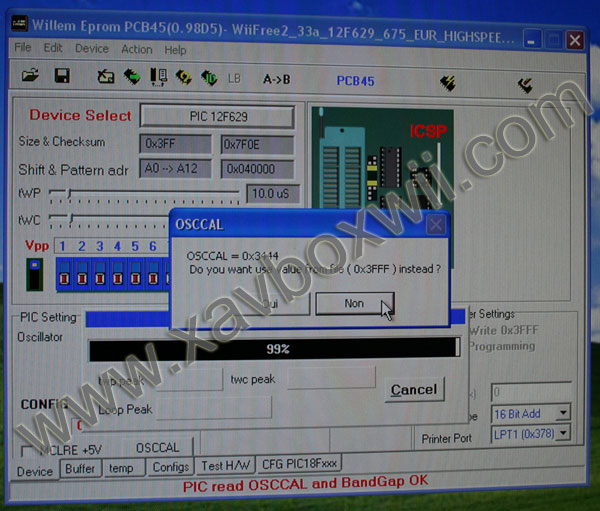Click the A->B toolbar button

(277, 80)
